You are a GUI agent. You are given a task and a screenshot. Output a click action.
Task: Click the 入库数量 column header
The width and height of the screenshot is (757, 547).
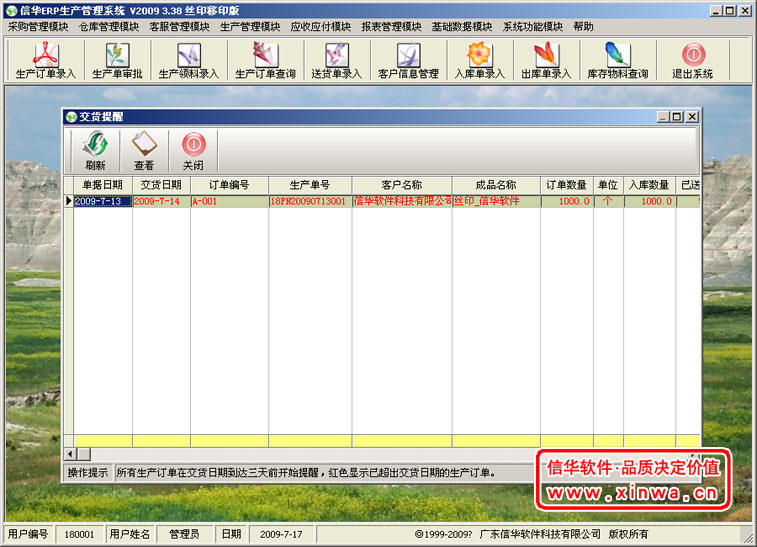click(649, 185)
